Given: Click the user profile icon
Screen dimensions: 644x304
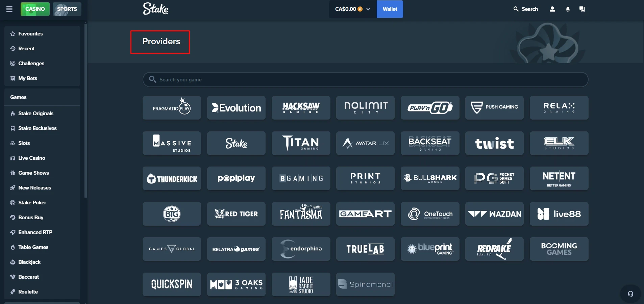Looking at the screenshot, I should [x=552, y=9].
